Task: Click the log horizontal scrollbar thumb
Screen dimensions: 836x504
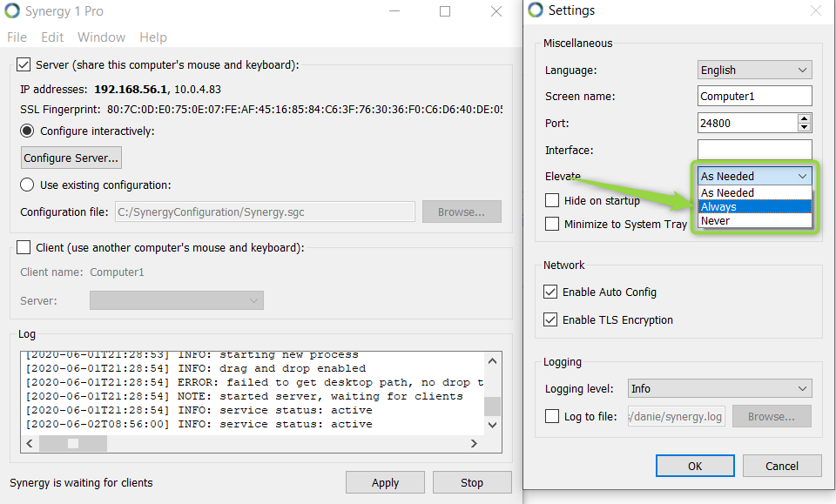Action: [73, 443]
